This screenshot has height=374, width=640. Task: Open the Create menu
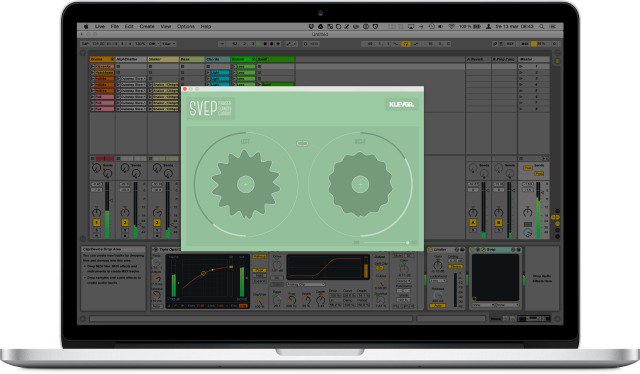pos(147,27)
